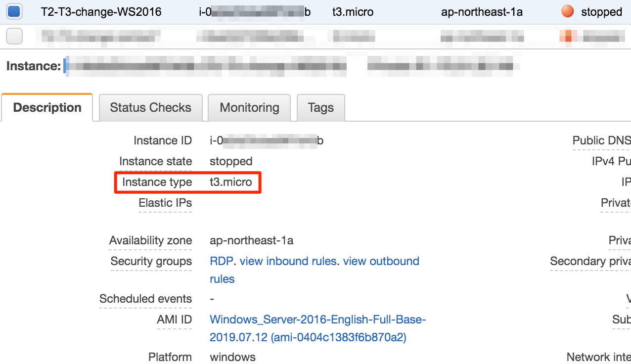631x364 pixels.
Task: Click the Security groups field label
Action: [151, 261]
